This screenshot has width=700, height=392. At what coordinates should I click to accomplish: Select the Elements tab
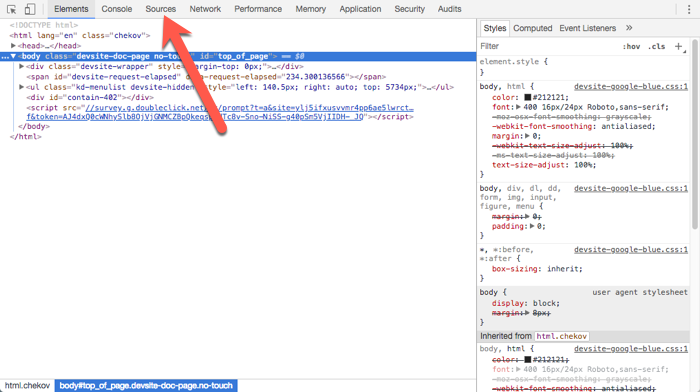(71, 9)
